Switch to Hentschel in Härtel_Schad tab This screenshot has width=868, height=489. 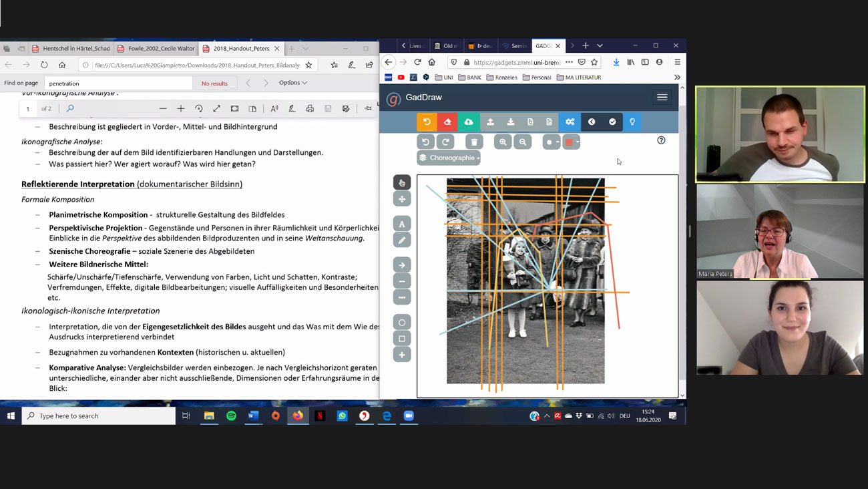coord(71,48)
